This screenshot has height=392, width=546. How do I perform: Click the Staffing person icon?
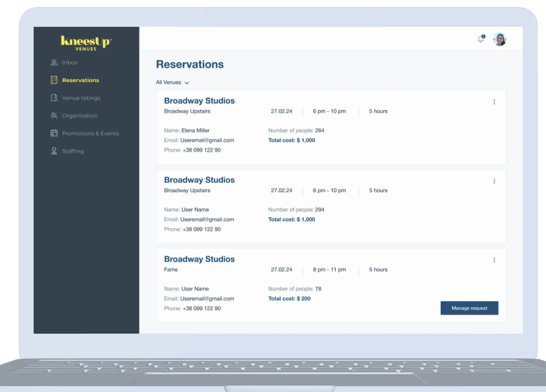(54, 151)
